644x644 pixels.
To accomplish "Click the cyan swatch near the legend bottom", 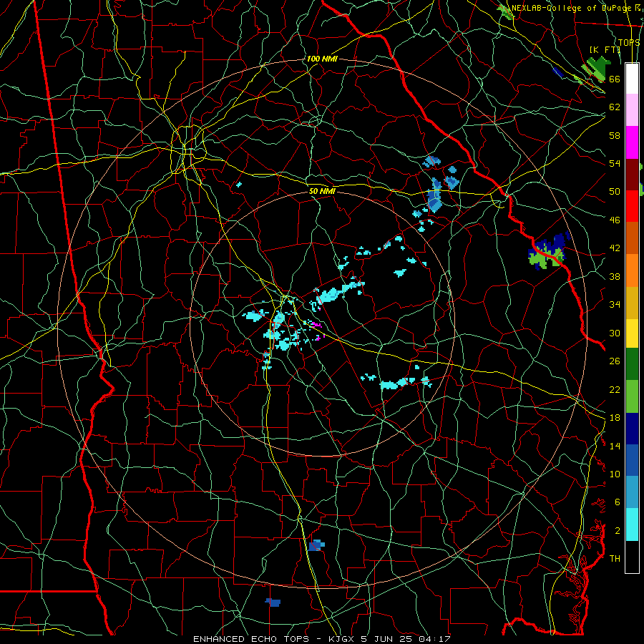I will click(632, 525).
